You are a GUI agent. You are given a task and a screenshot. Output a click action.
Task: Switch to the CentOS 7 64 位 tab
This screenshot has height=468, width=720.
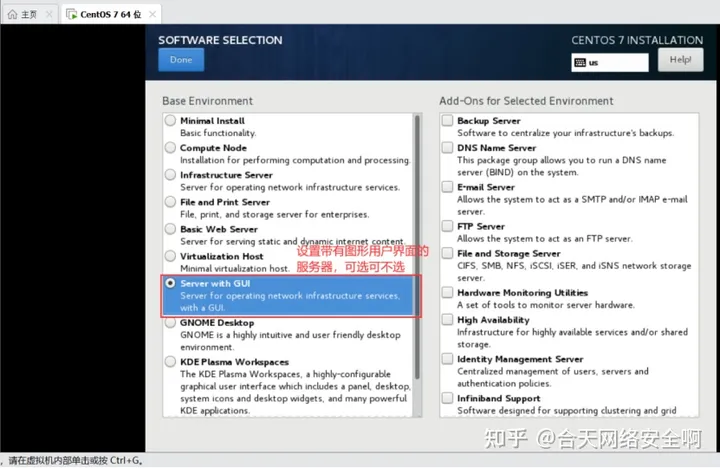point(111,14)
